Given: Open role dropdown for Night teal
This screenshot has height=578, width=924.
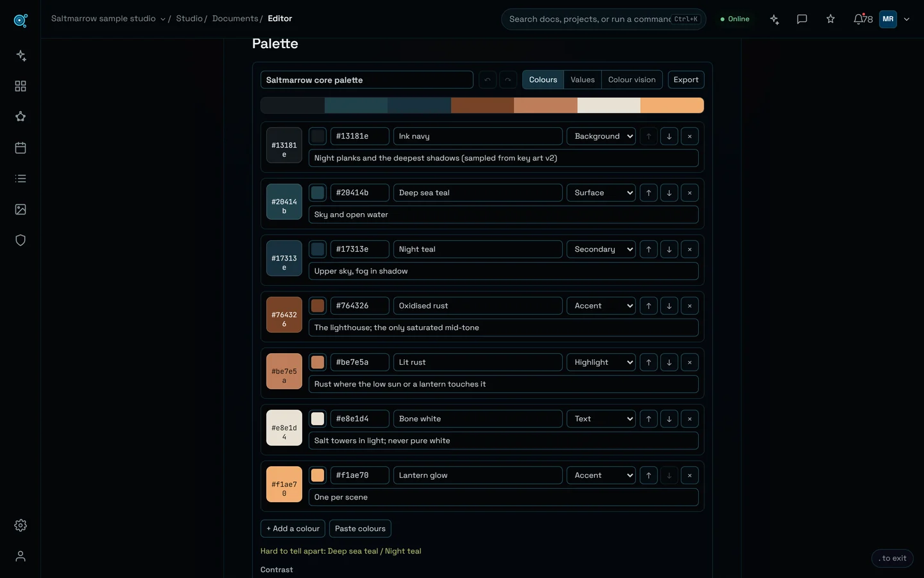Looking at the screenshot, I should [x=601, y=249].
